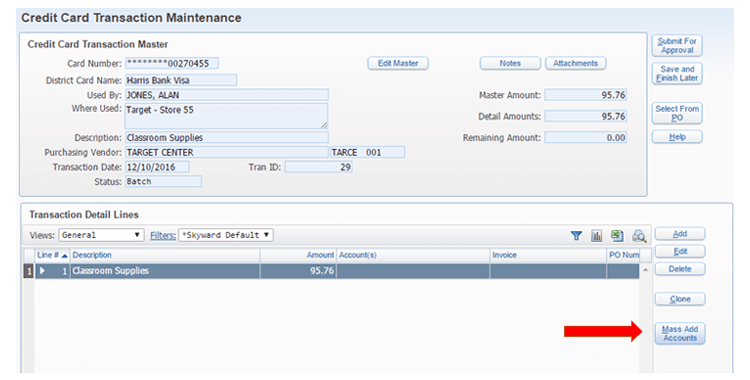
Task: Click the Card Number field
Action: pyautogui.click(x=172, y=63)
